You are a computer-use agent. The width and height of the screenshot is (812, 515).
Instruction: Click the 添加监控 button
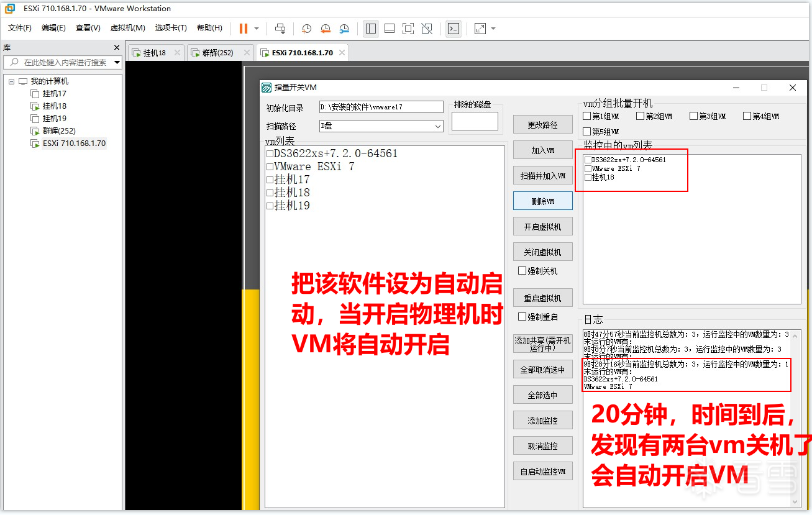(543, 421)
